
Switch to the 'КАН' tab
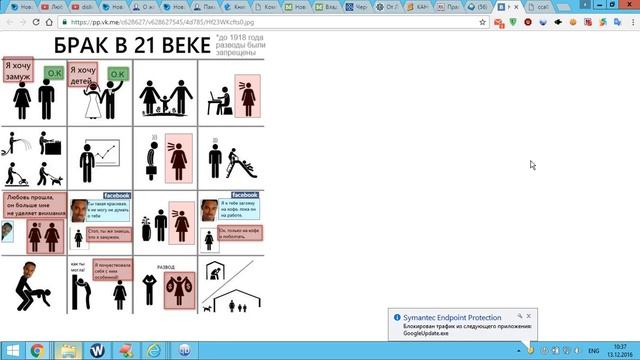click(418, 7)
